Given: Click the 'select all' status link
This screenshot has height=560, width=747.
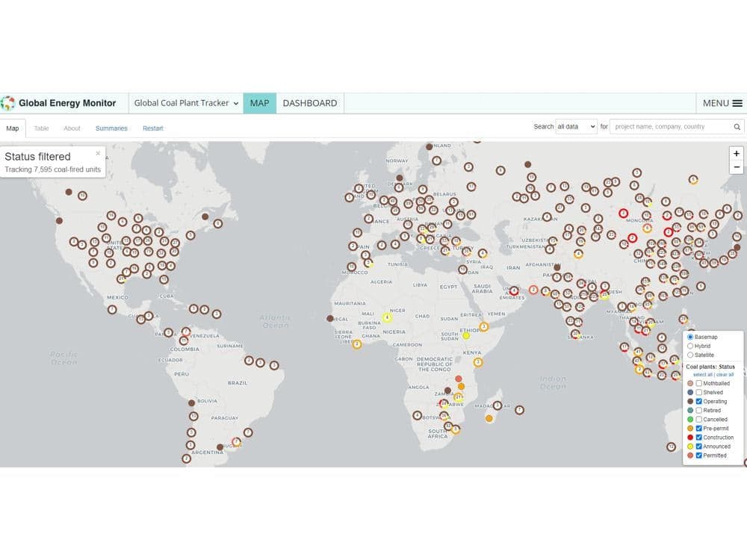Looking at the screenshot, I should click(x=703, y=375).
